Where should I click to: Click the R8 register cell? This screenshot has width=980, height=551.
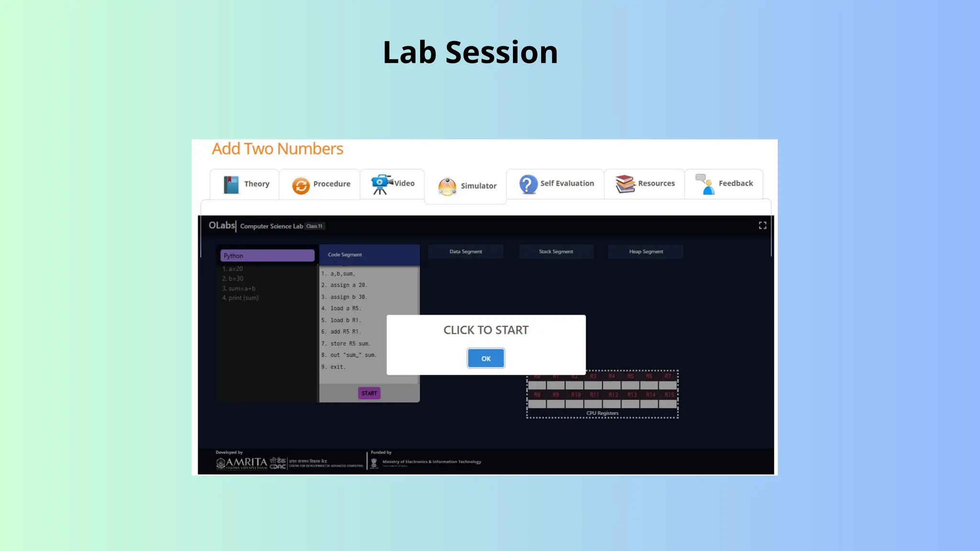537,404
